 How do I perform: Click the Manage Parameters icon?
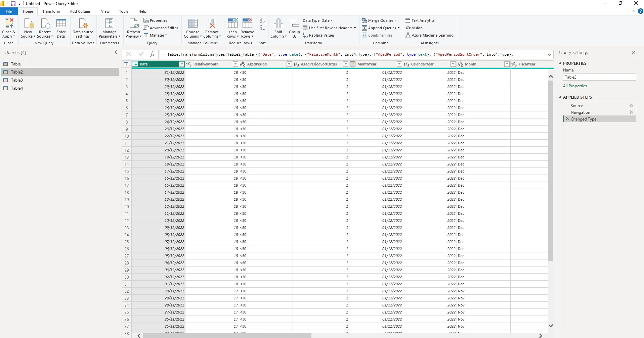[110, 24]
